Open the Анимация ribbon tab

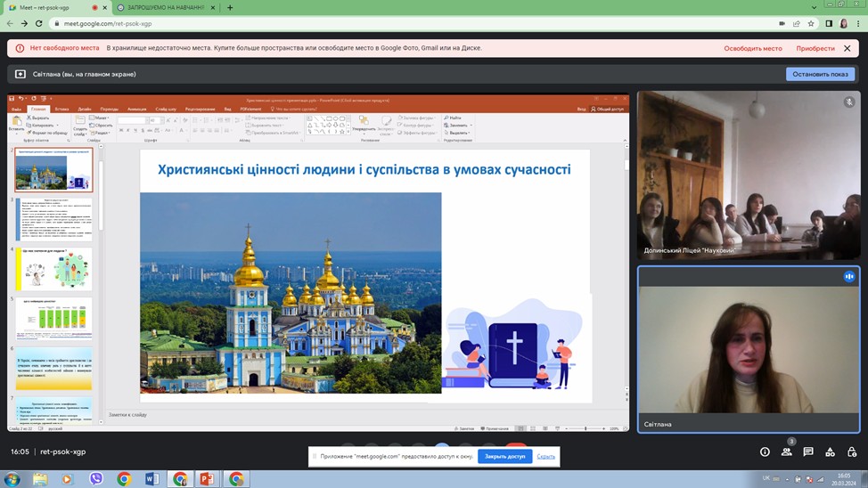tap(136, 109)
